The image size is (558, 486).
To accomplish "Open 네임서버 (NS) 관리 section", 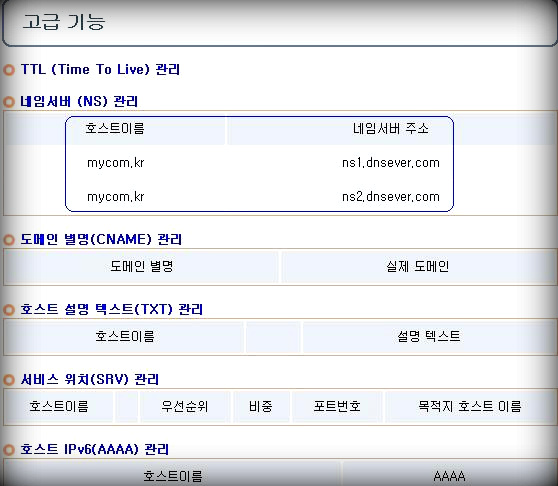I will pyautogui.click(x=79, y=101).
